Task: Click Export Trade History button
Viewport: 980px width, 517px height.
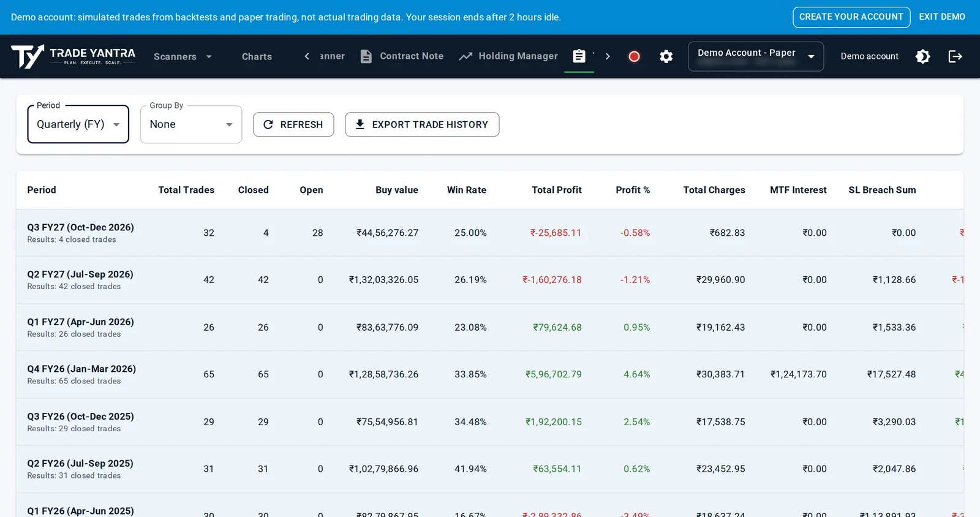Action: 422,124
